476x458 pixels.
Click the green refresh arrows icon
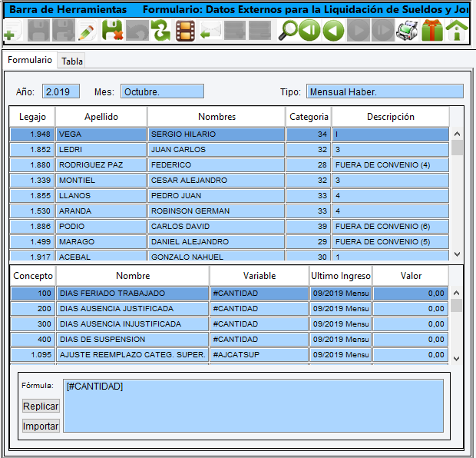click(160, 32)
